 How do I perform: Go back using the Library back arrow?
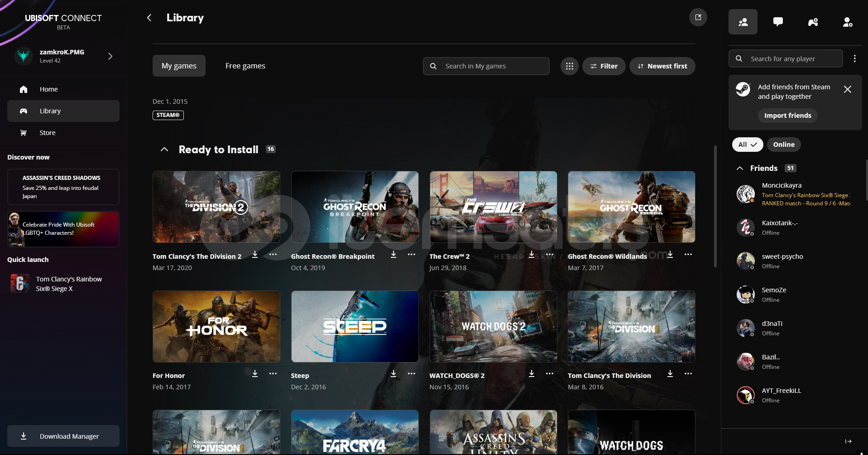(x=149, y=18)
